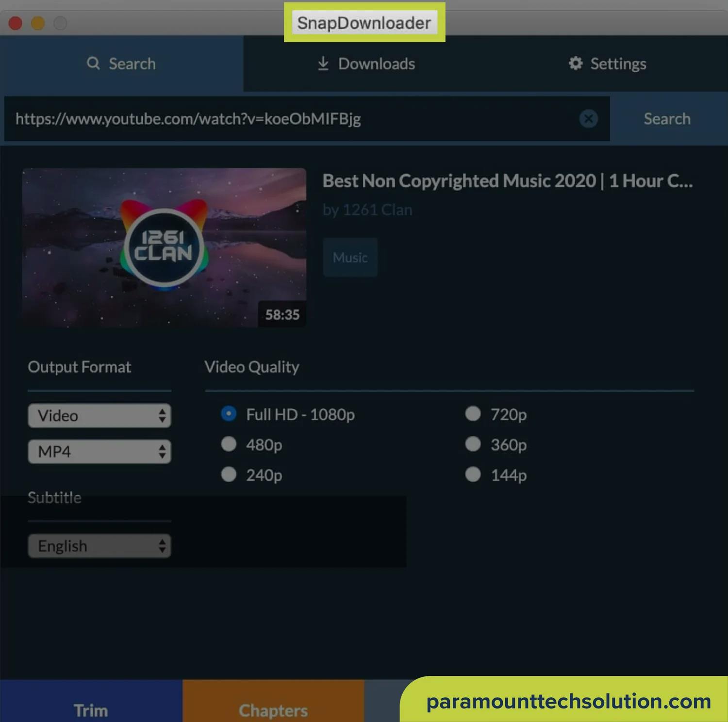This screenshot has height=722, width=728.
Task: Click the Chapters button
Action: coord(273,701)
